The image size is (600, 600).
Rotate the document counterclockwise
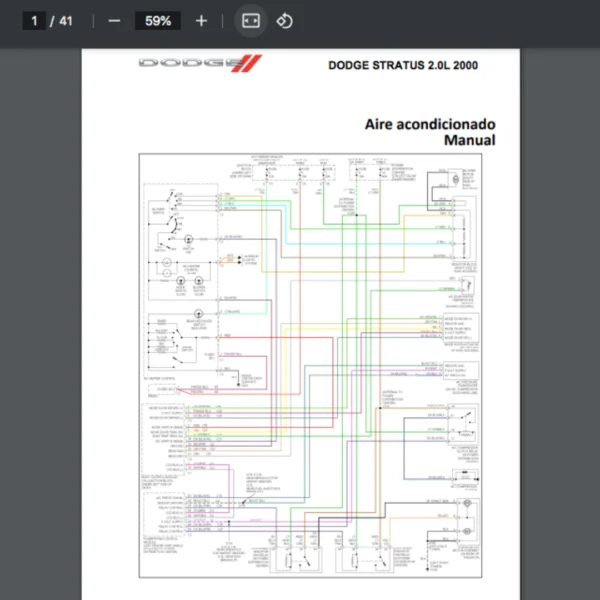(x=285, y=21)
